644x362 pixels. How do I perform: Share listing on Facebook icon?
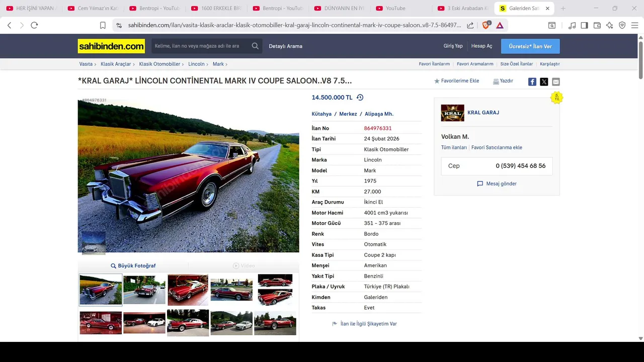point(532,82)
